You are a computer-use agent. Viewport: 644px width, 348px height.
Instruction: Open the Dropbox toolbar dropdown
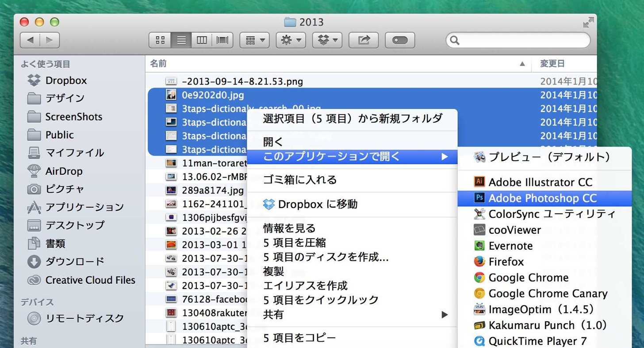(327, 40)
